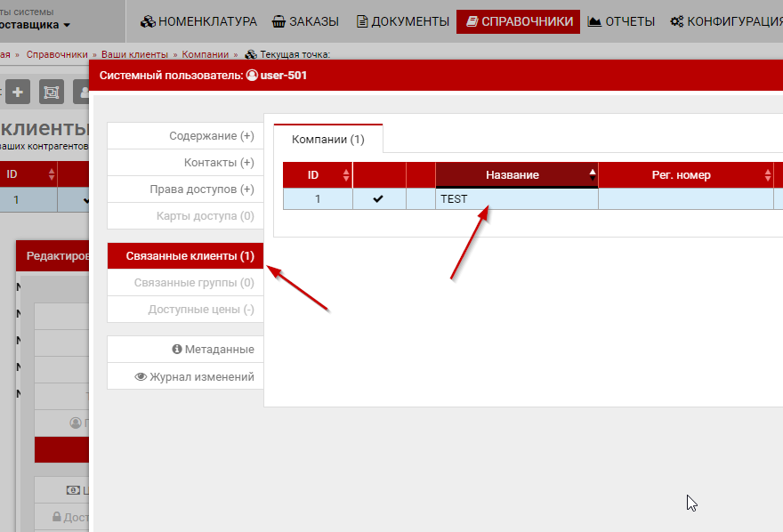This screenshot has width=783, height=532.
Task: Open the ЗАКАЗЫ menu
Action: tap(305, 21)
